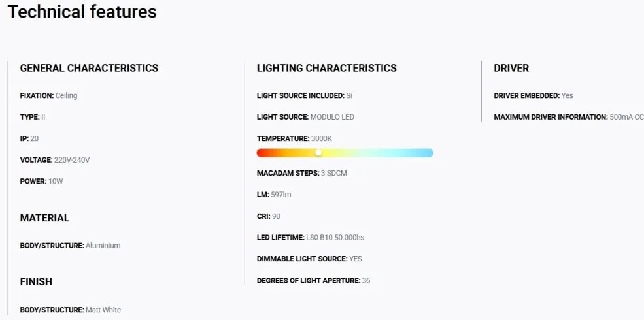Click the color temperature slider handle
The image size is (644, 320).
[318, 153]
